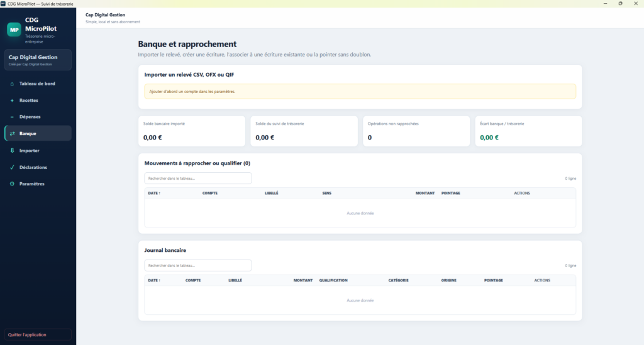The width and height of the screenshot is (644, 345).
Task: Click the download icon beside Importer
Action: pos(12,151)
